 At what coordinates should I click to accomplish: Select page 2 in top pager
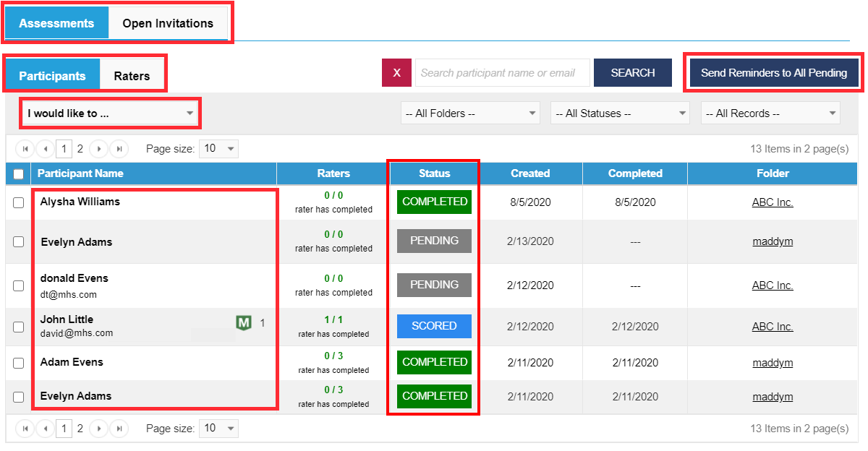tap(80, 149)
